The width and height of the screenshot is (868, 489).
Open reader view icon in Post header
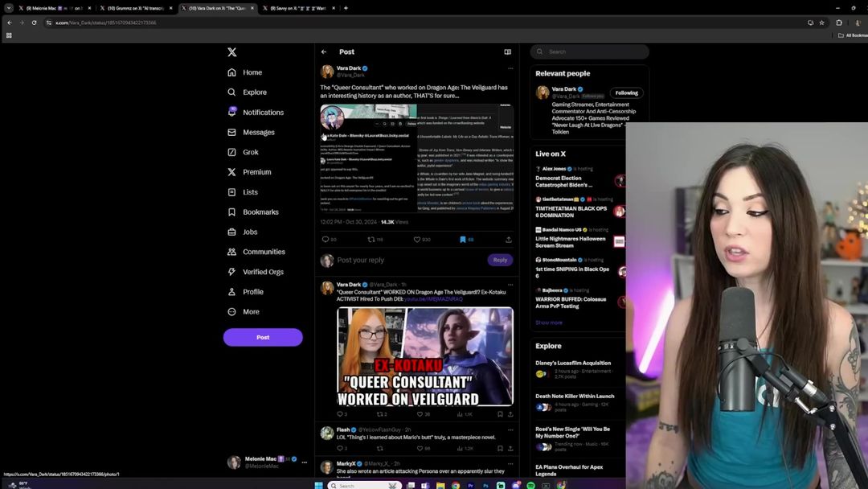tap(508, 52)
